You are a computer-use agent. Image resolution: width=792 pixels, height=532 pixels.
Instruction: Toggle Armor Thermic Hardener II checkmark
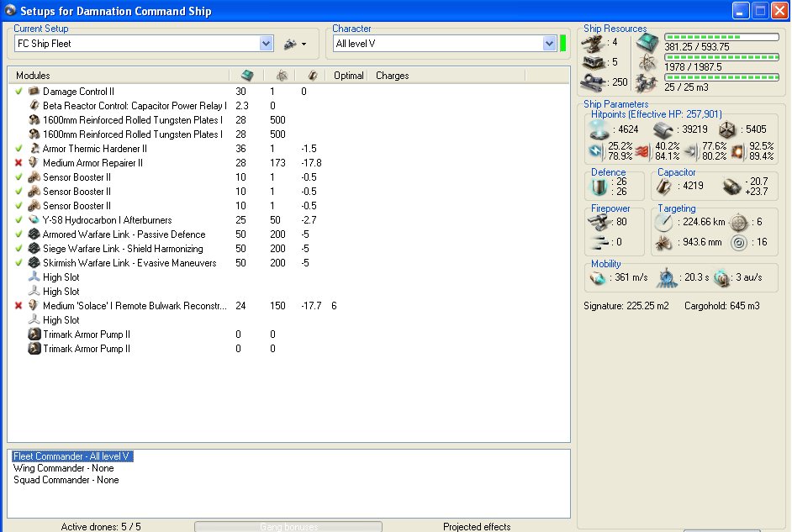click(18, 149)
